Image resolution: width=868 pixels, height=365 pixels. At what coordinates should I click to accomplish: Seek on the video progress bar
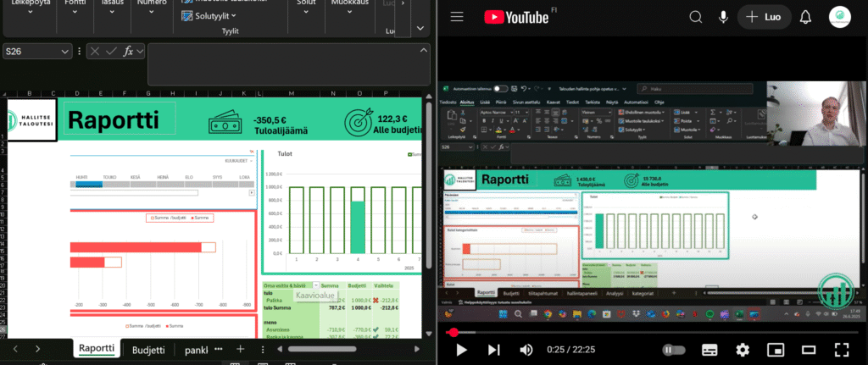[654, 332]
